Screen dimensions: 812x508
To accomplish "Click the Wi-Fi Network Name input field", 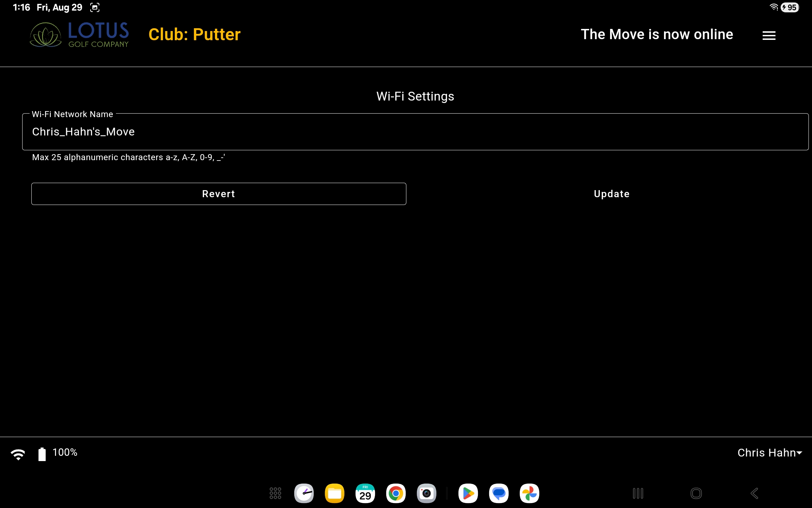I will pos(415,132).
